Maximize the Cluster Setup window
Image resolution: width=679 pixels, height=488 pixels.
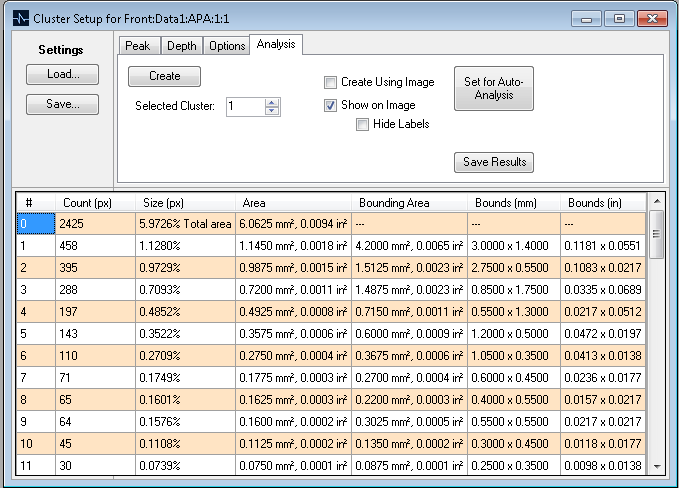click(619, 18)
